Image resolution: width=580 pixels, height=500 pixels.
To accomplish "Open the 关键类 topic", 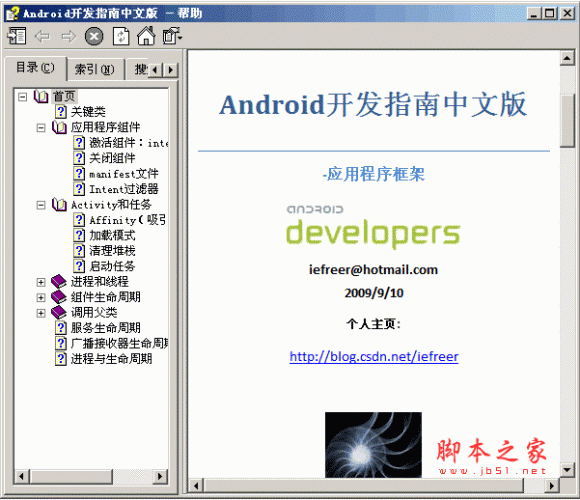I will (88, 112).
